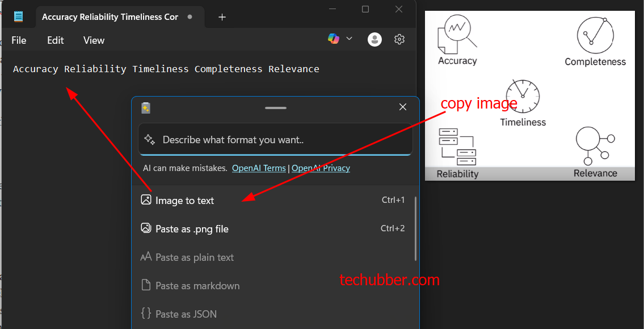Click the Ctrl+1 shortcut label

click(x=393, y=200)
